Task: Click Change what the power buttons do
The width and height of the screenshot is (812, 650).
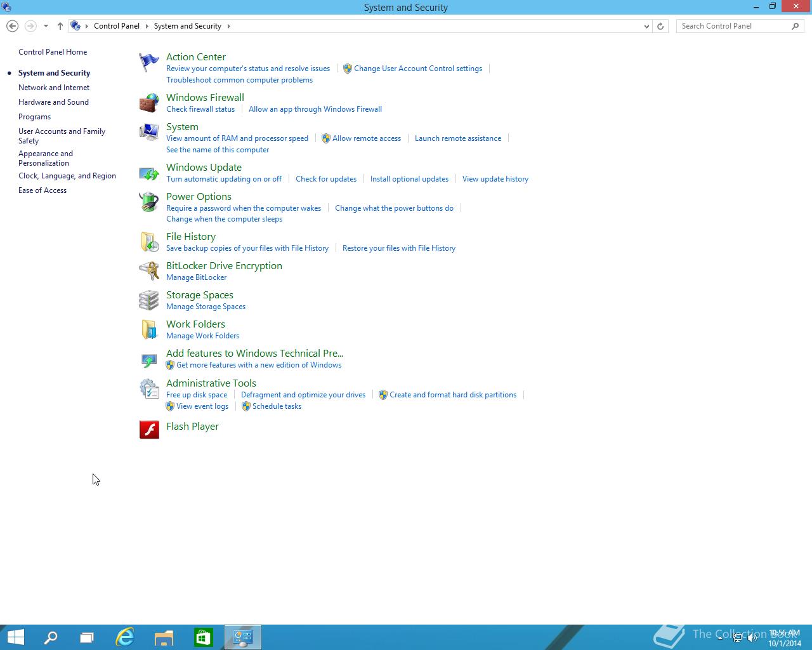Action: (394, 208)
